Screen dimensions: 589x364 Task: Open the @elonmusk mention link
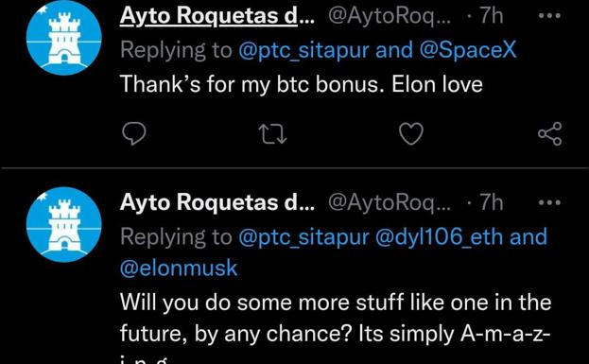[179, 269]
